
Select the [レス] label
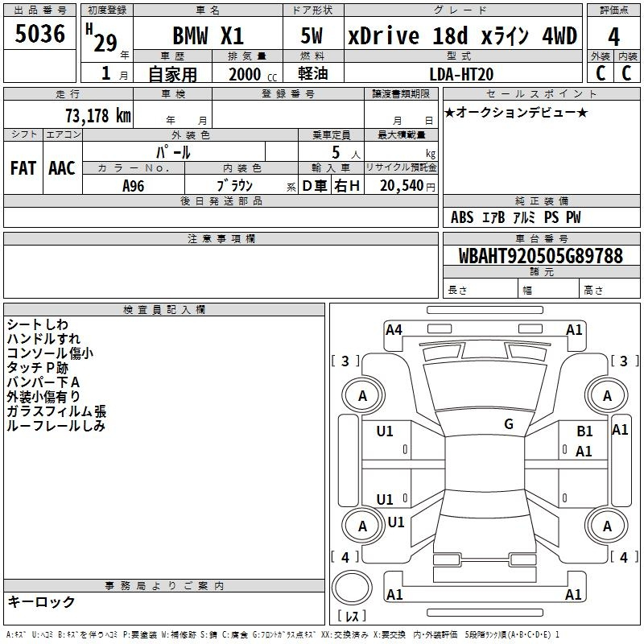click(x=352, y=616)
